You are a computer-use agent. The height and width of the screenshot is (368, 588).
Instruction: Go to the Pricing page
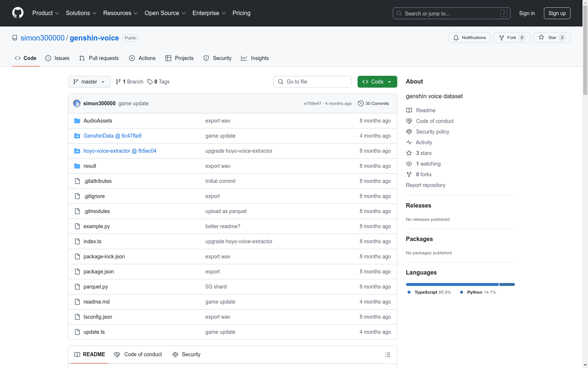pos(241,13)
